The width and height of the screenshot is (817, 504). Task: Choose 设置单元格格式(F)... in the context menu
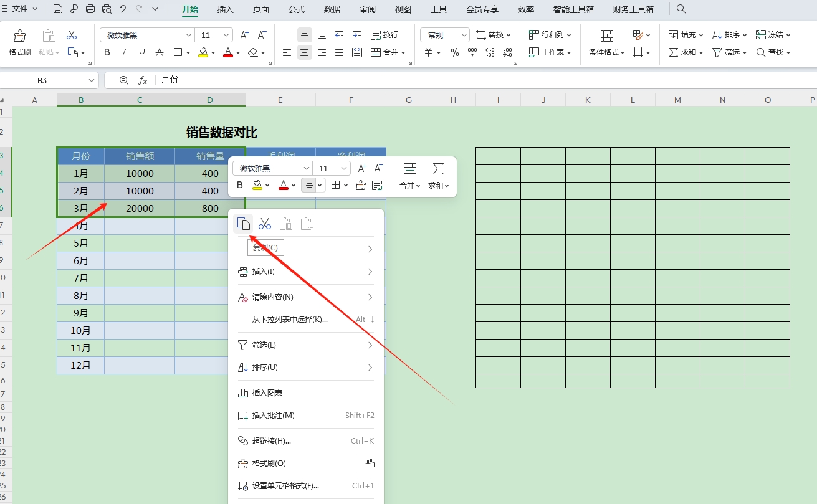coord(306,486)
